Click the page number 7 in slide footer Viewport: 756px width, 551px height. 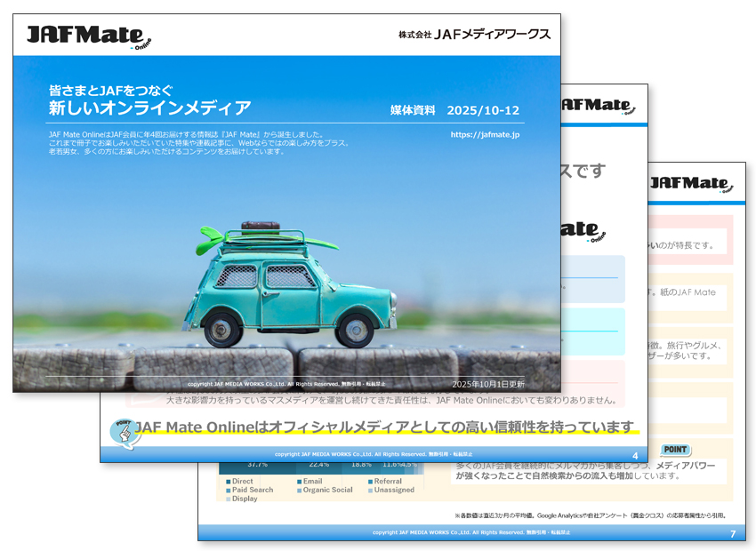click(732, 533)
